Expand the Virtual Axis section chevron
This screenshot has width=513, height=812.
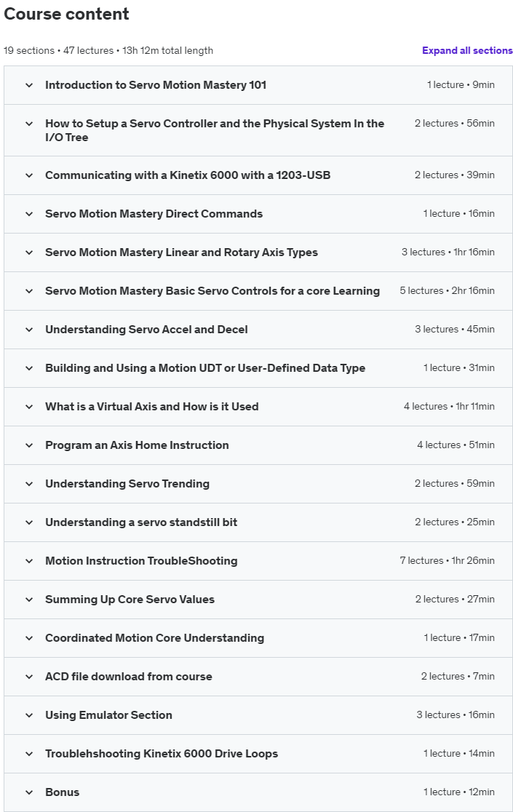[x=29, y=407]
